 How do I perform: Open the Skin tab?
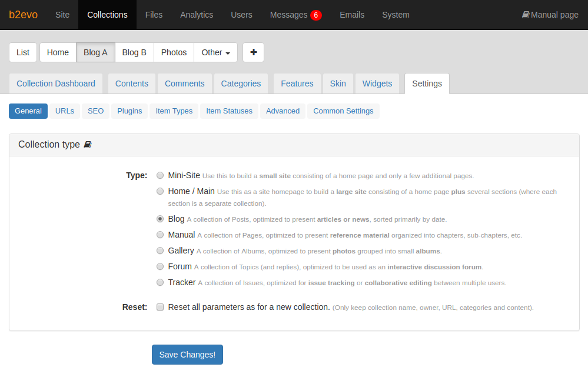pyautogui.click(x=338, y=84)
